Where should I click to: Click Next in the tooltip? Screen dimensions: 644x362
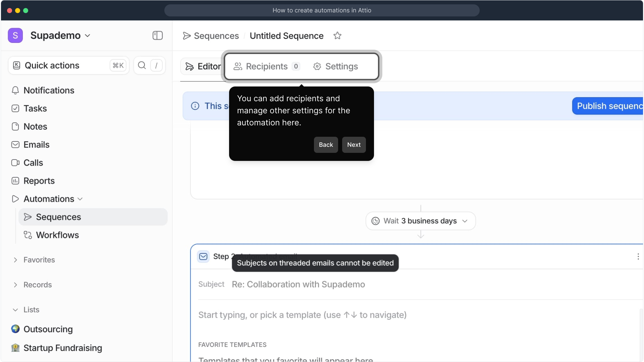[x=354, y=145]
